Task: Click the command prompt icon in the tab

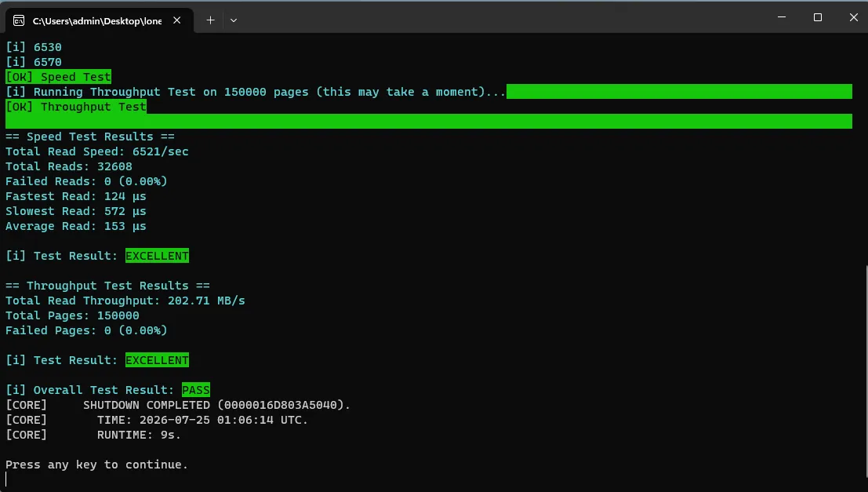Action: click(18, 20)
